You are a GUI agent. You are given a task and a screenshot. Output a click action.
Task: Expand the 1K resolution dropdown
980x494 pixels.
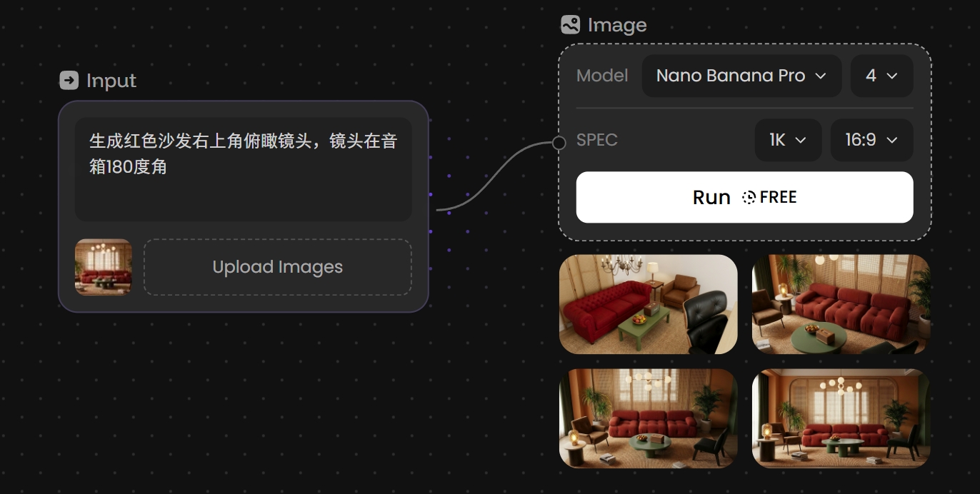(788, 140)
